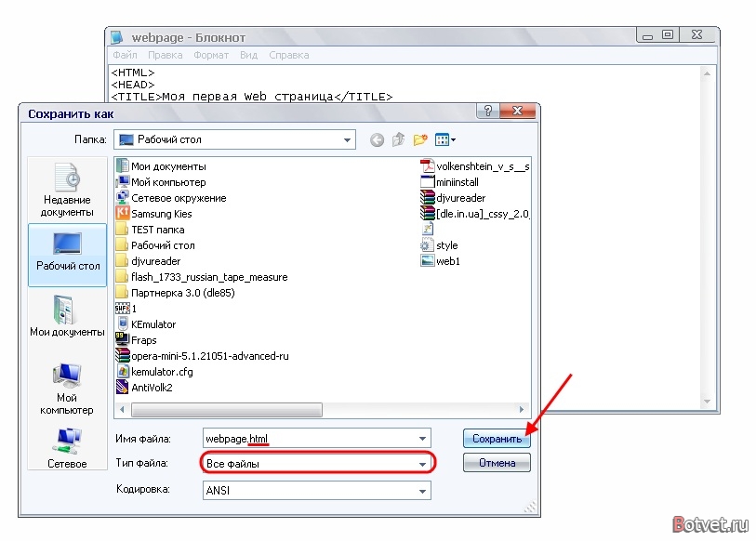This screenshot has height=541, width=756.
Task: Open the Файл menu in Notepad
Action: [125, 55]
